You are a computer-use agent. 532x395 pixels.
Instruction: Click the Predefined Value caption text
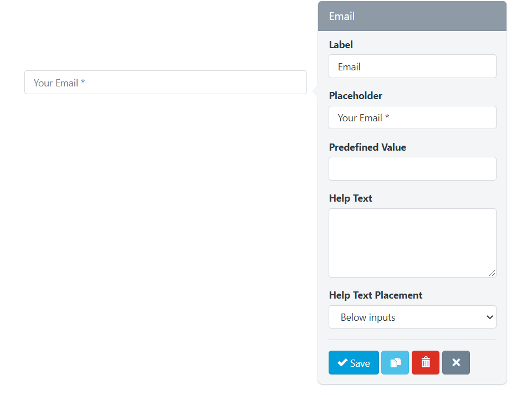(367, 147)
